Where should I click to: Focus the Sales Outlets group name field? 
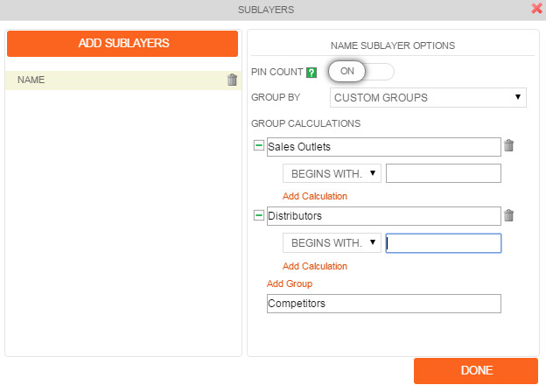(384, 147)
